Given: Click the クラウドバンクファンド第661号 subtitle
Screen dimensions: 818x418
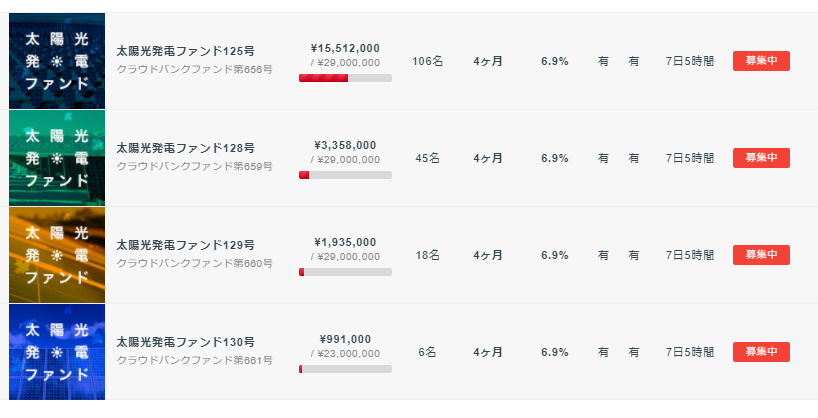Looking at the screenshot, I should [x=194, y=361].
